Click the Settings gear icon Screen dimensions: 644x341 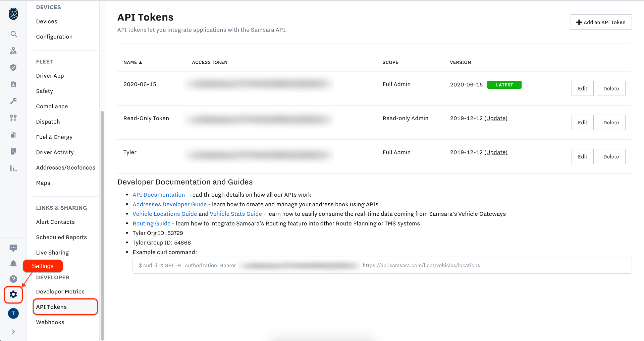13,294
